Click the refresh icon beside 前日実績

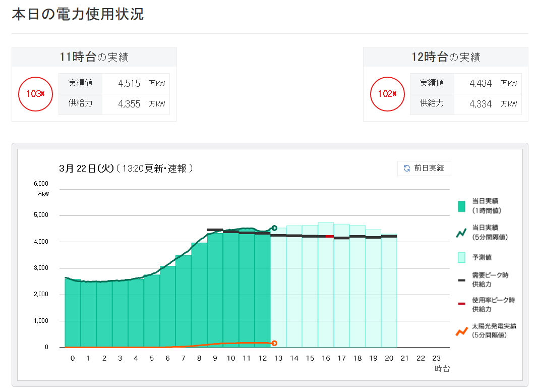click(x=407, y=169)
